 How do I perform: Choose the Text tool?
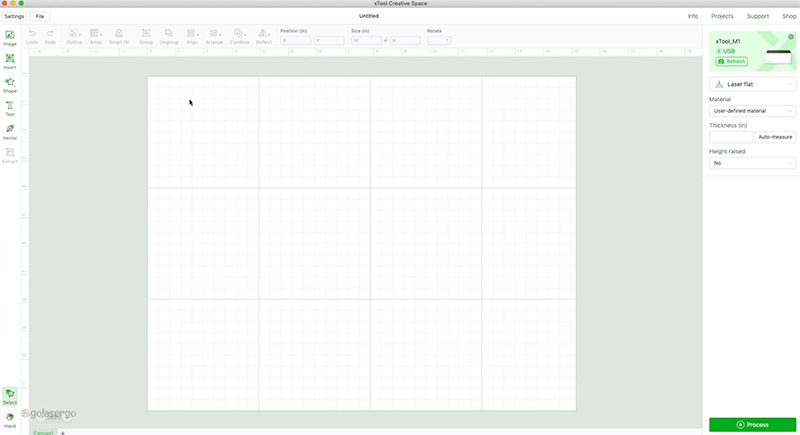10,107
